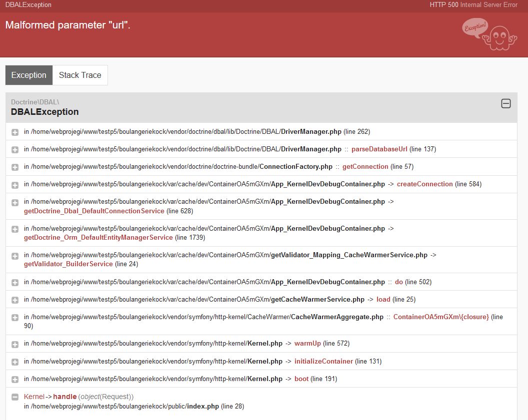Screen dimensions: 528x420
Task: Open the ContainerOA5mGXm closure link
Action: click(x=442, y=316)
